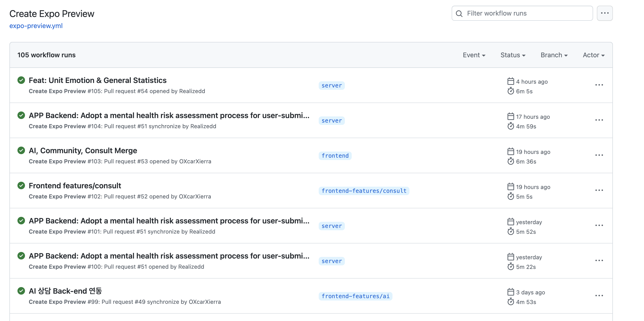Click 'Pull request #53 opened by OXcarXierra' text

click(157, 161)
